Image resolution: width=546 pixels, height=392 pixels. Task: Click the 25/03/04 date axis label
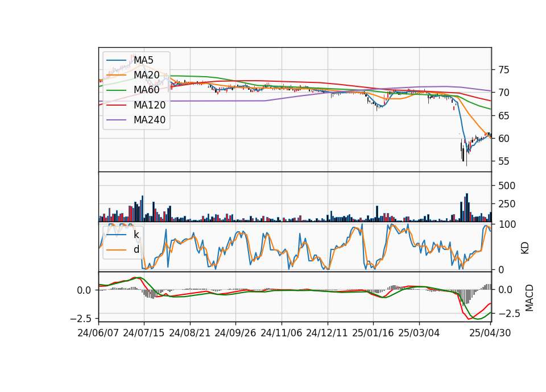point(419,333)
